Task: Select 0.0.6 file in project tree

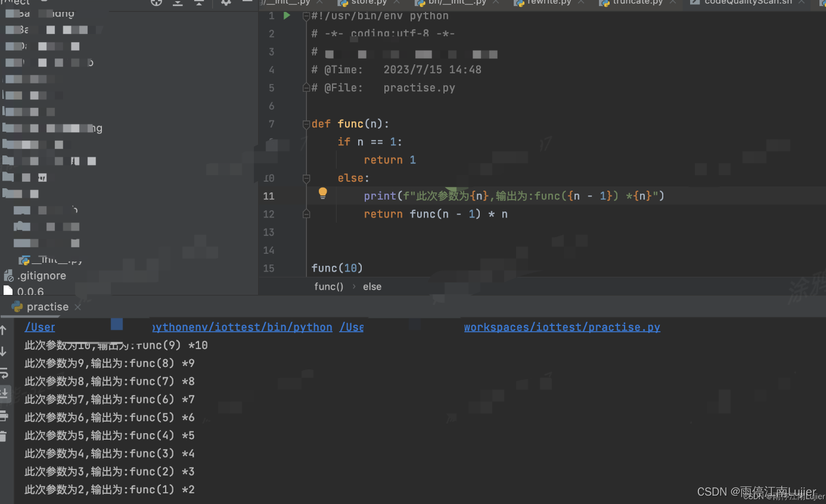Action: 30,292
